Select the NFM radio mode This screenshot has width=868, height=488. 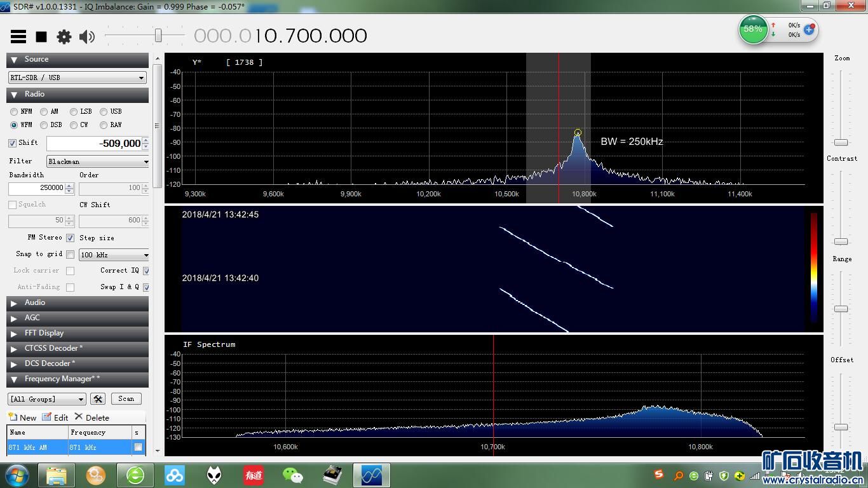(x=14, y=112)
